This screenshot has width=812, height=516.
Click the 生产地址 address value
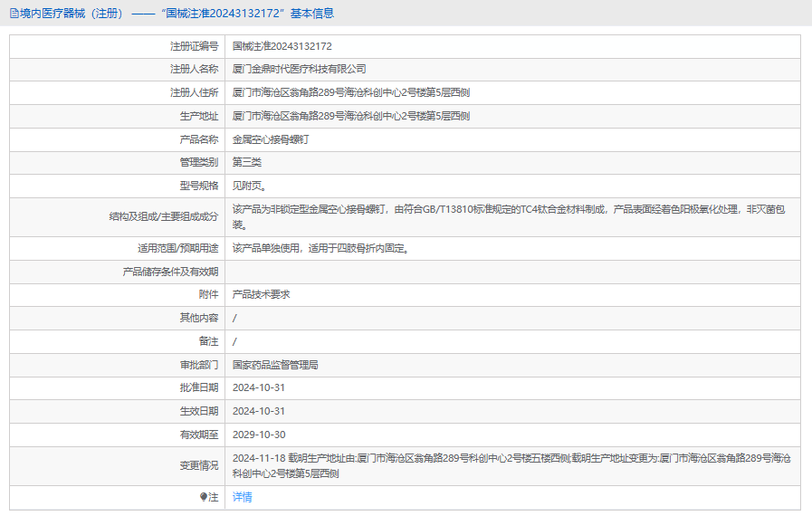point(351,116)
